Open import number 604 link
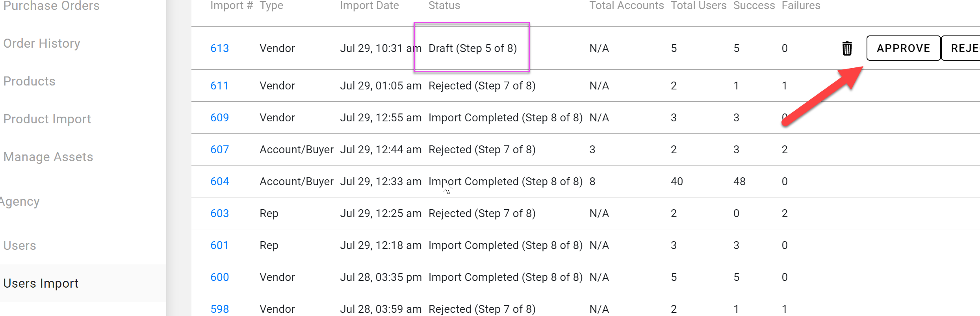 219,182
